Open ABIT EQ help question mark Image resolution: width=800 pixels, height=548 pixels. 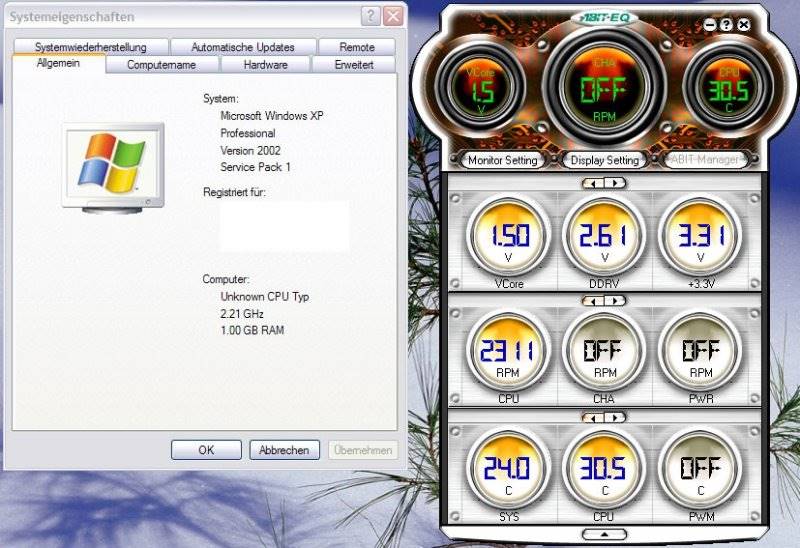click(727, 24)
